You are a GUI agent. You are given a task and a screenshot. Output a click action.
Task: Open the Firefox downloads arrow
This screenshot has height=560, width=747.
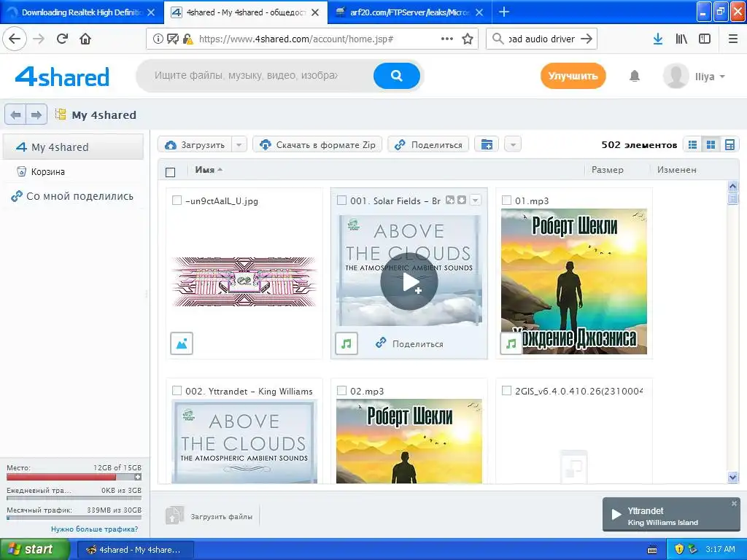point(658,39)
